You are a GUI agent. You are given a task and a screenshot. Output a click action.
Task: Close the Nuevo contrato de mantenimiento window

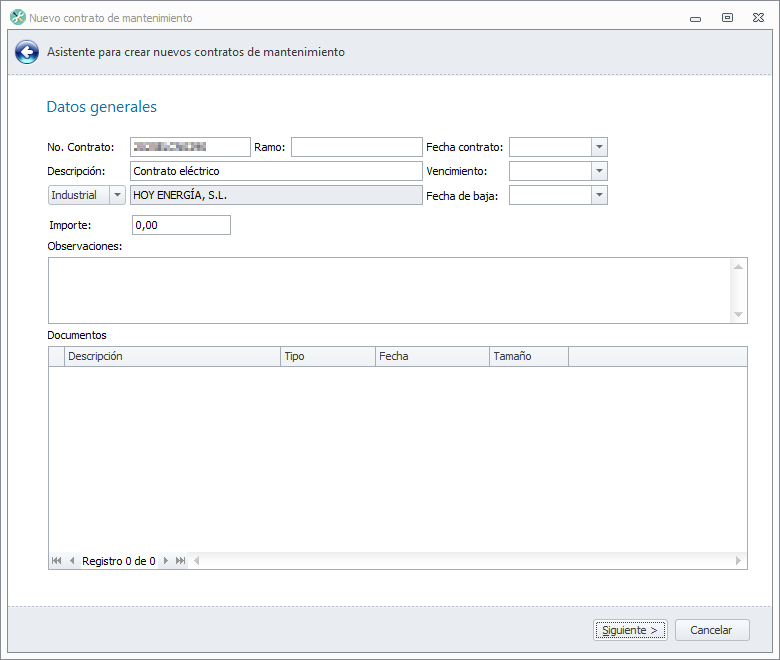point(758,17)
